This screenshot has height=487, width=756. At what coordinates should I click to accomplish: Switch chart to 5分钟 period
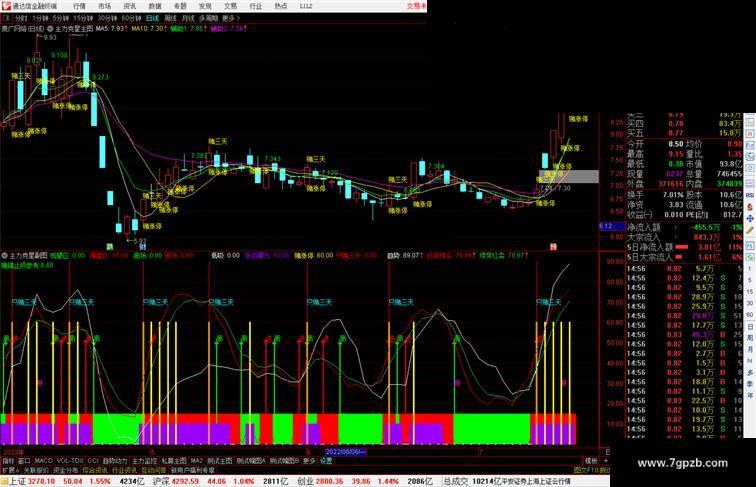click(x=61, y=18)
